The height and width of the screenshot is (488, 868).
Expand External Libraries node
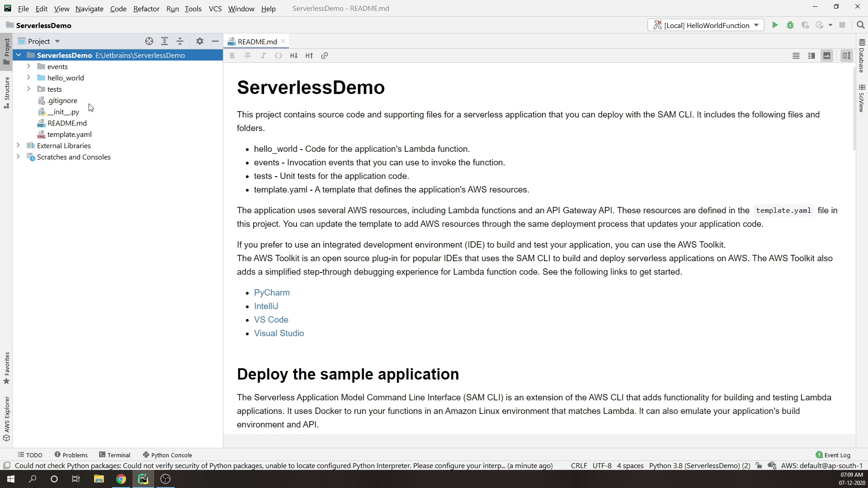tap(18, 145)
